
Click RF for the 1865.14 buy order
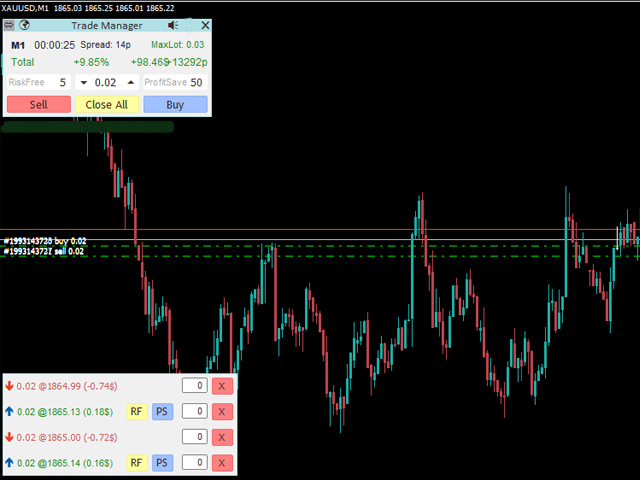click(x=136, y=463)
